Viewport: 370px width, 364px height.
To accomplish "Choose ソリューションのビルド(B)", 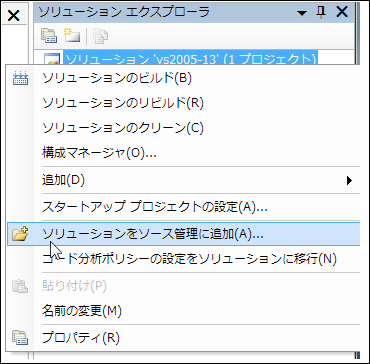I will (184, 78).
